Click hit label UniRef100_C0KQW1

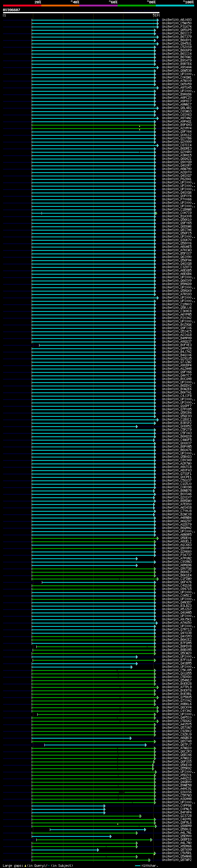(x=177, y=78)
